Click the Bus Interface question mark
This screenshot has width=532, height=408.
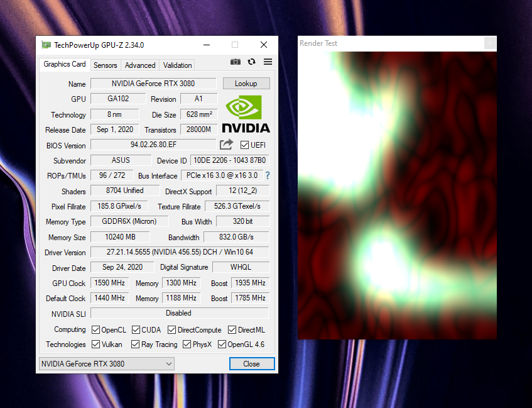click(x=268, y=175)
